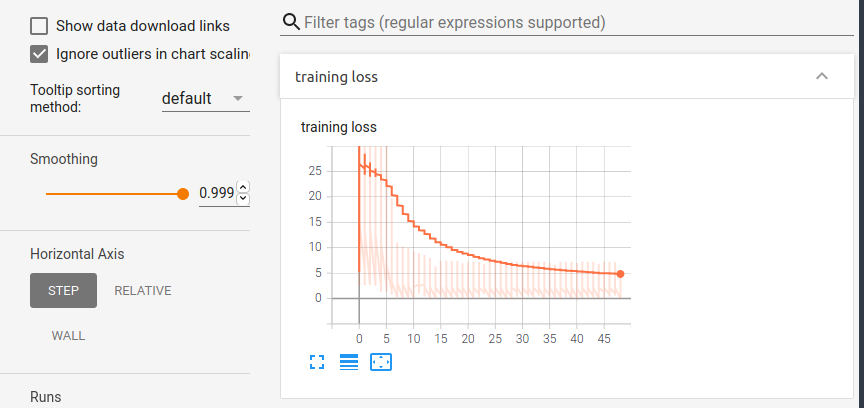The width and height of the screenshot is (864, 408).
Task: Click the last data point on chart
Action: [x=620, y=273]
